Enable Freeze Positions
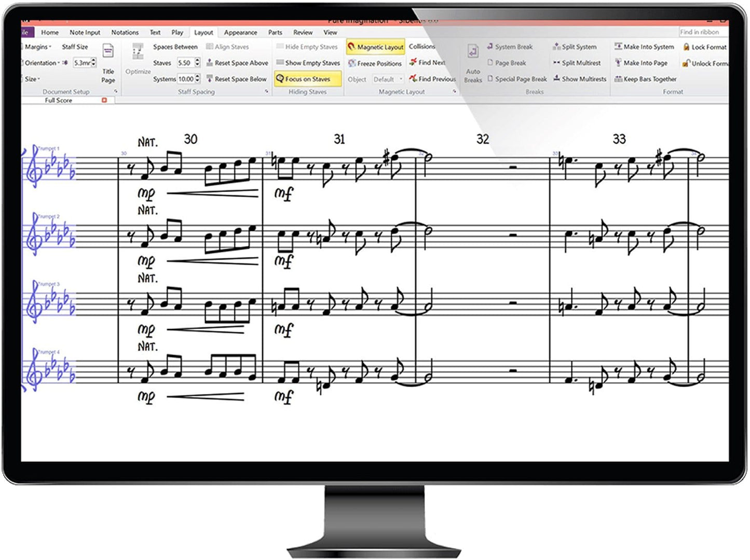This screenshot has width=750, height=560. 376,63
